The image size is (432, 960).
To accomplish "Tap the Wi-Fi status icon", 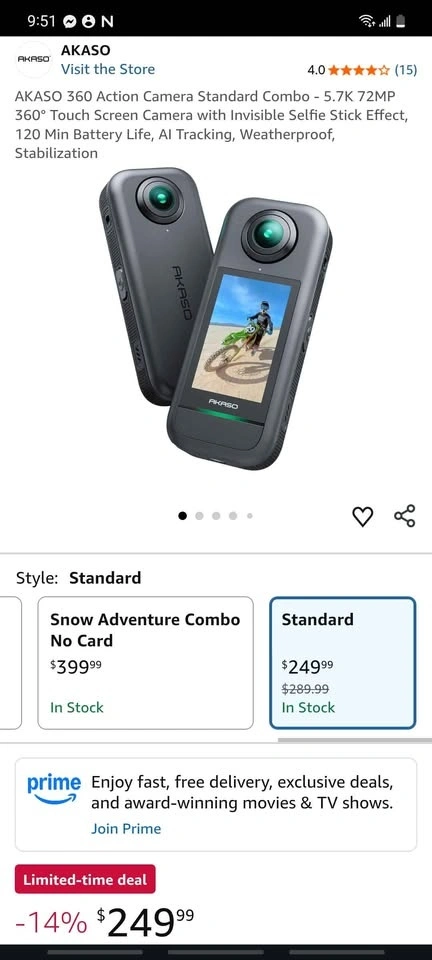I will click(x=367, y=21).
